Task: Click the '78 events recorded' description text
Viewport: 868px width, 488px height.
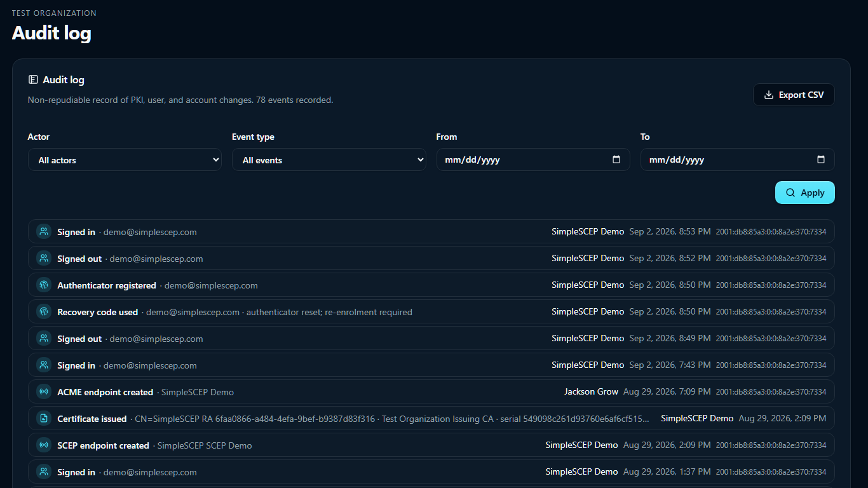Action: 294,100
